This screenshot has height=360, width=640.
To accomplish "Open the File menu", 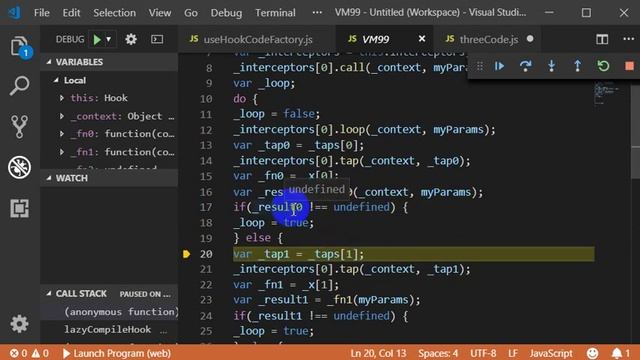I will coord(42,13).
